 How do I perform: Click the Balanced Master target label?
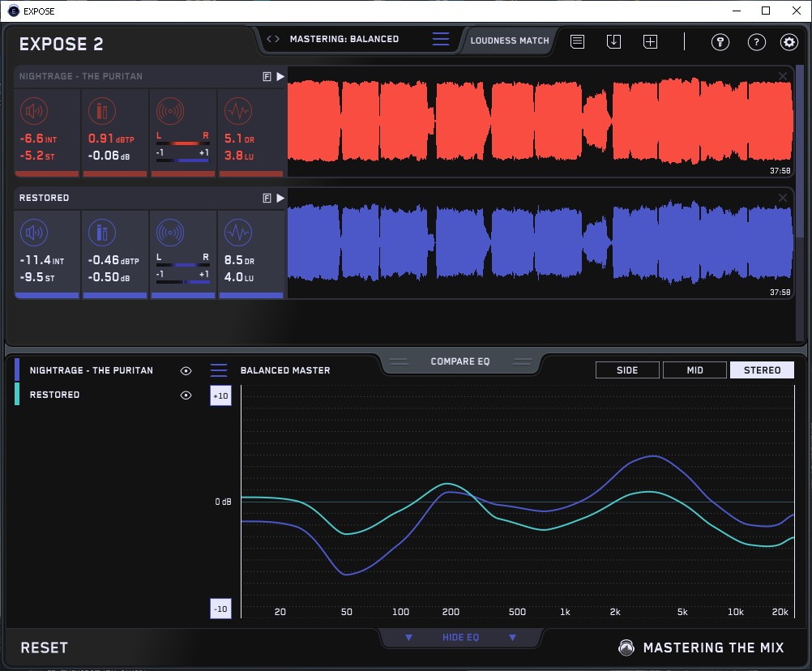point(285,370)
